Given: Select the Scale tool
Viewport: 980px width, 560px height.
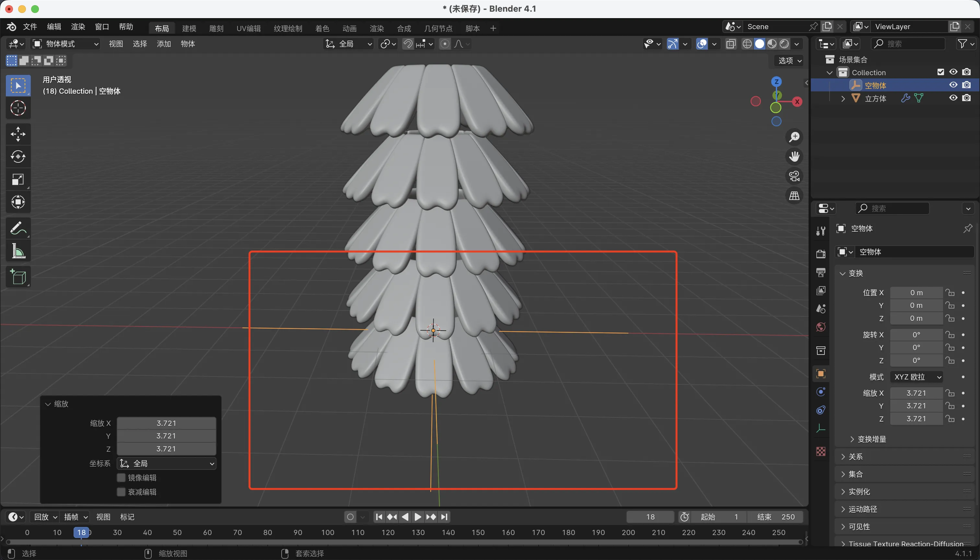Looking at the screenshot, I should [x=18, y=179].
